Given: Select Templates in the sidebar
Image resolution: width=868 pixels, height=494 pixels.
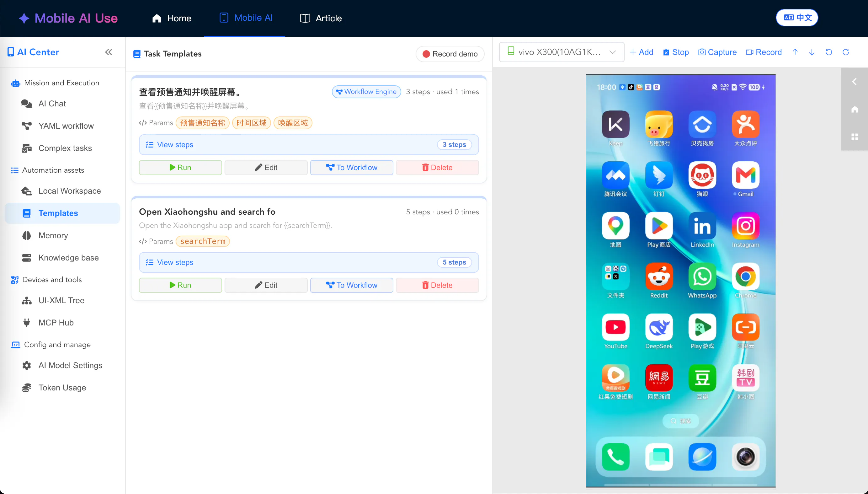Looking at the screenshot, I should coord(62,213).
